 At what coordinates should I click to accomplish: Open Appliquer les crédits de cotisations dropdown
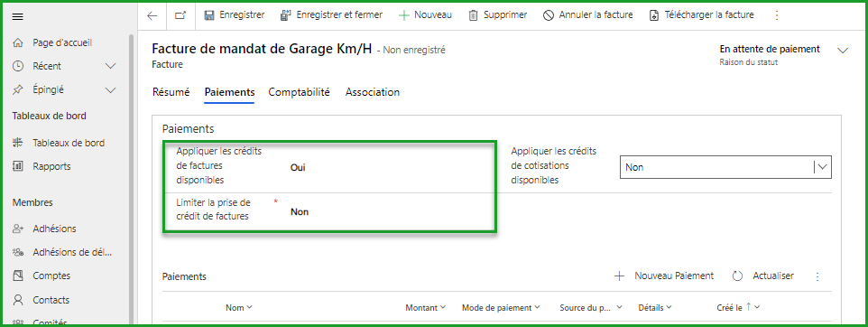[x=725, y=167]
